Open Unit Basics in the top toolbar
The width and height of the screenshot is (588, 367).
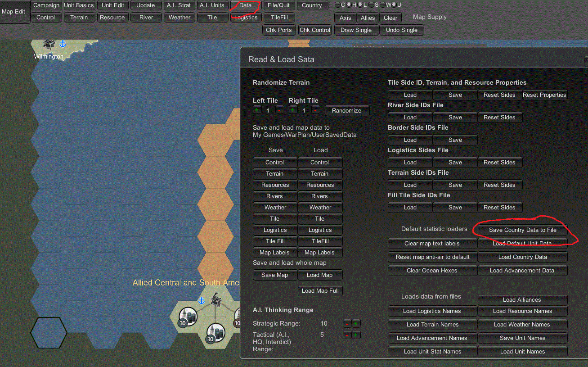point(79,5)
